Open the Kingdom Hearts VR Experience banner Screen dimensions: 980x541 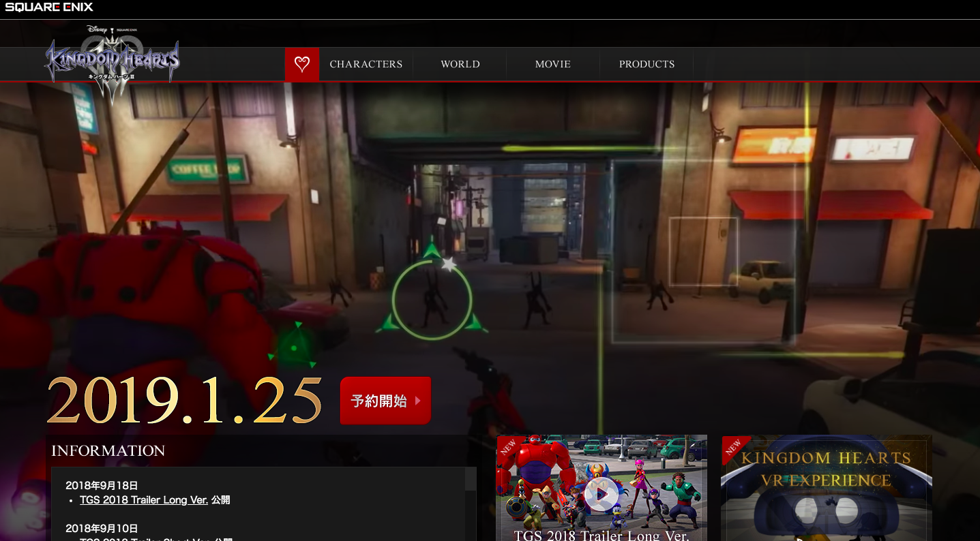coord(827,488)
